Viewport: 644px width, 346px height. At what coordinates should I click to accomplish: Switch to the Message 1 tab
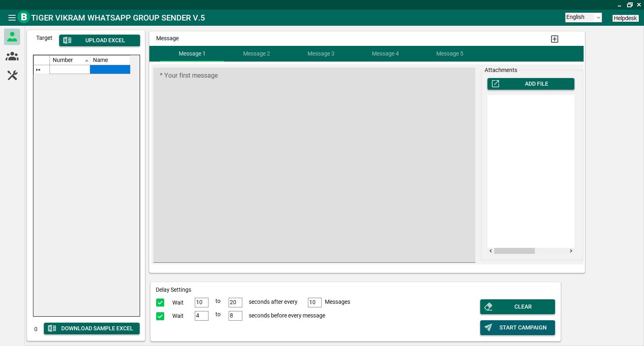click(x=192, y=54)
